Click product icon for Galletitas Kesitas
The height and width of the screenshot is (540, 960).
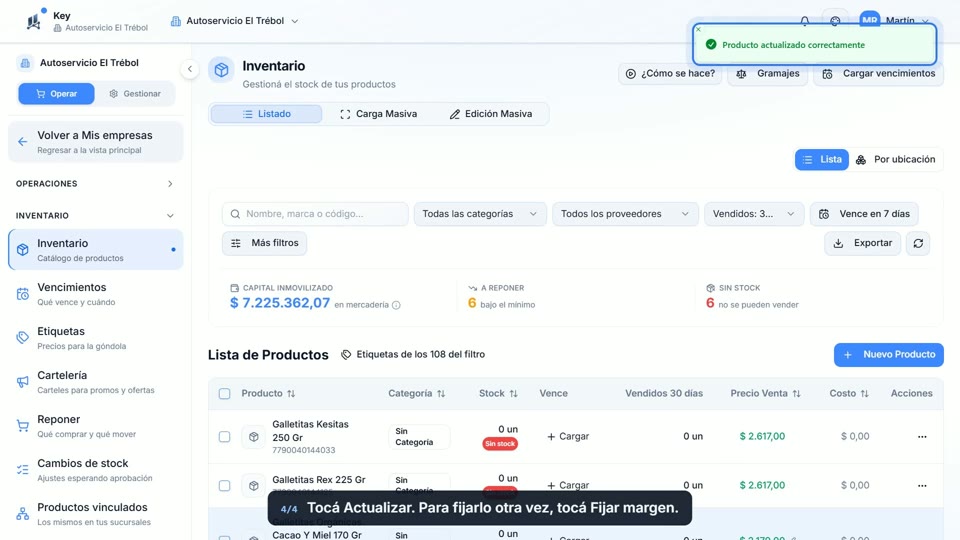253,437
